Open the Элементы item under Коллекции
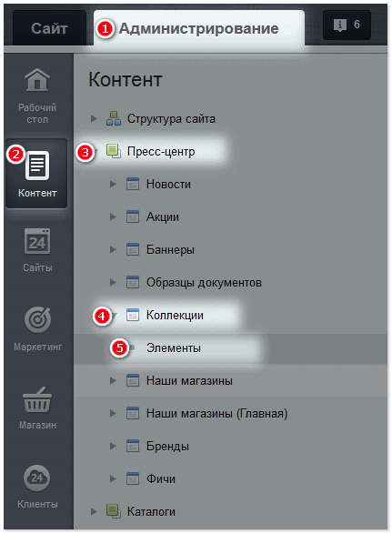Viewport: 392px width, 534px height. coord(174,348)
